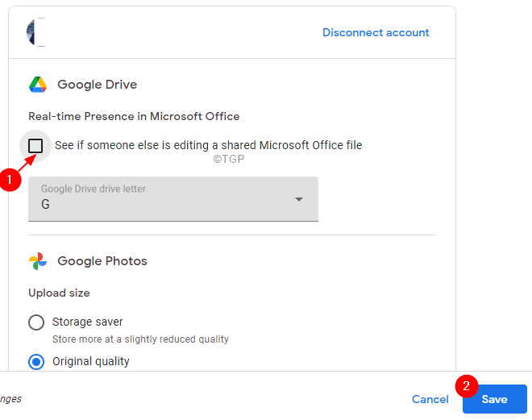Viewport: 532px width, 420px height.
Task: Click the Google Drive logo icon
Action: (38, 85)
